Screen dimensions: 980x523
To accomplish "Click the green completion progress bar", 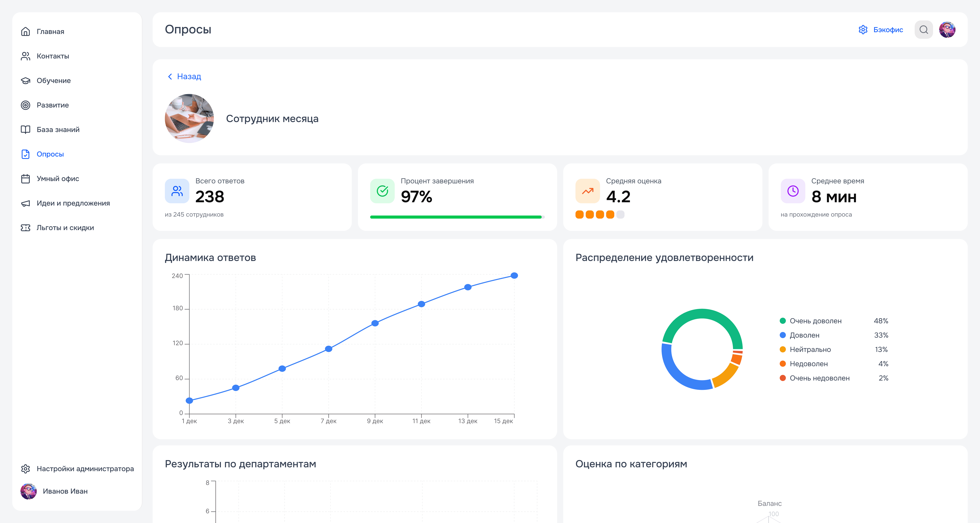I will pyautogui.click(x=455, y=217).
